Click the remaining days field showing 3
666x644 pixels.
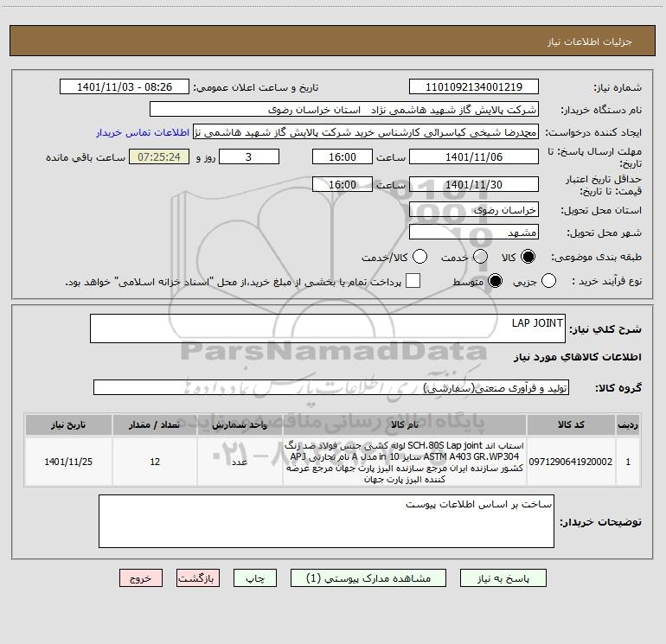click(x=249, y=157)
